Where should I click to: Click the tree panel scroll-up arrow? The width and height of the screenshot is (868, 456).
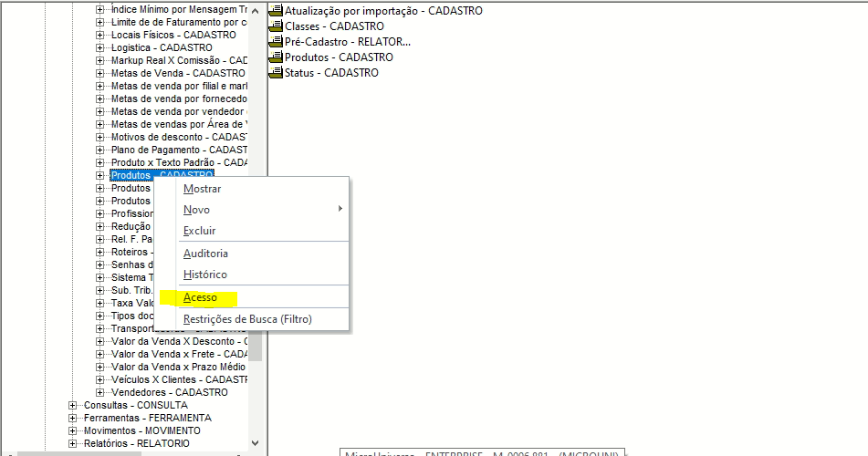coord(255,11)
